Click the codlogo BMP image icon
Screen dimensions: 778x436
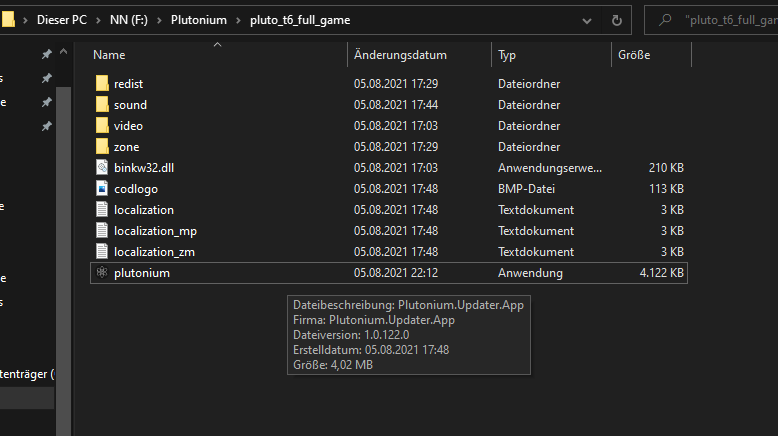coord(102,188)
